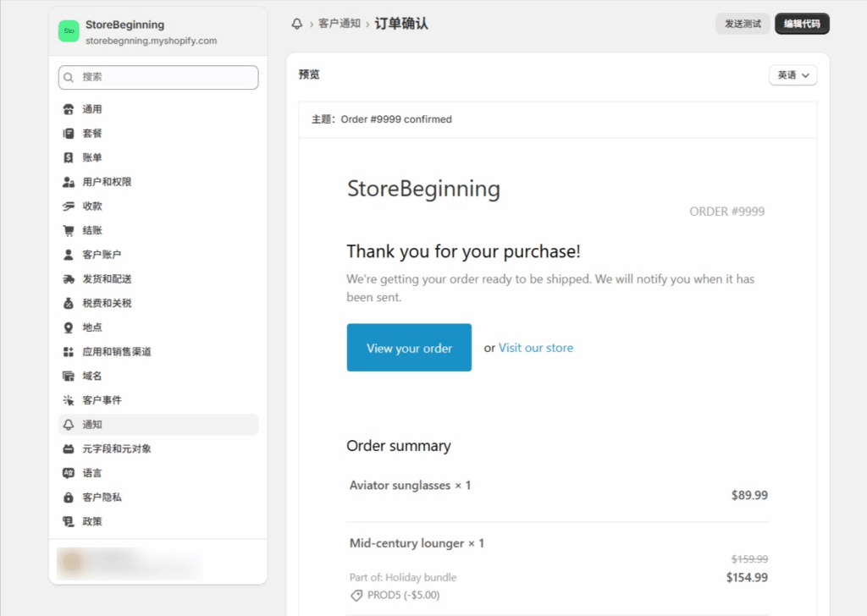
Task: Click the 地点 location pin icon
Action: coord(69,327)
